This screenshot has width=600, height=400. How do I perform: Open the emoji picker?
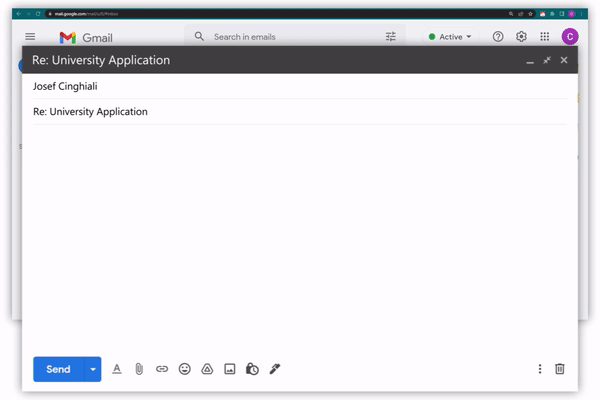pyautogui.click(x=185, y=369)
